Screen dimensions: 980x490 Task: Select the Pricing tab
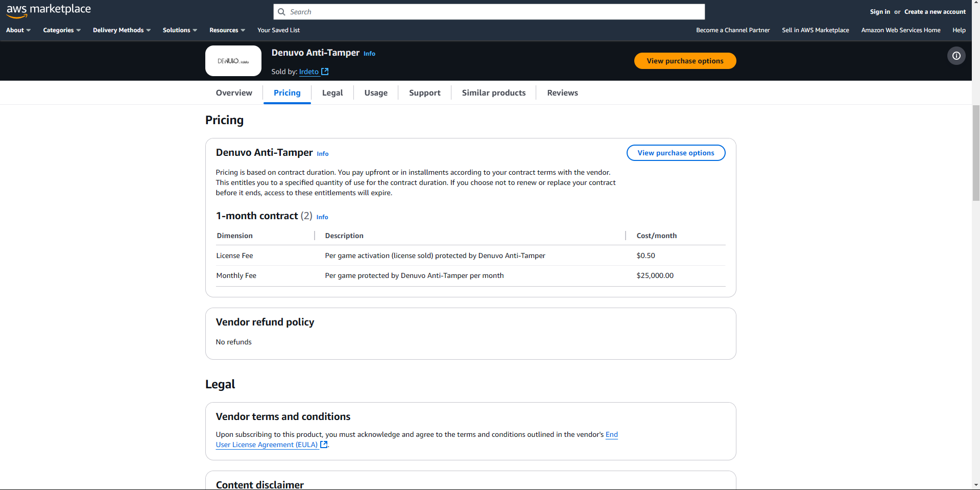[x=287, y=92]
